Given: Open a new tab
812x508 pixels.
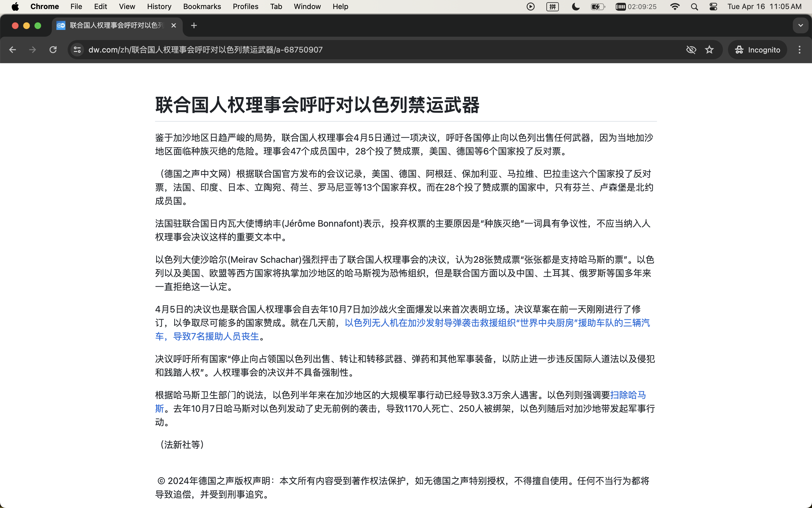Looking at the screenshot, I should [x=194, y=25].
